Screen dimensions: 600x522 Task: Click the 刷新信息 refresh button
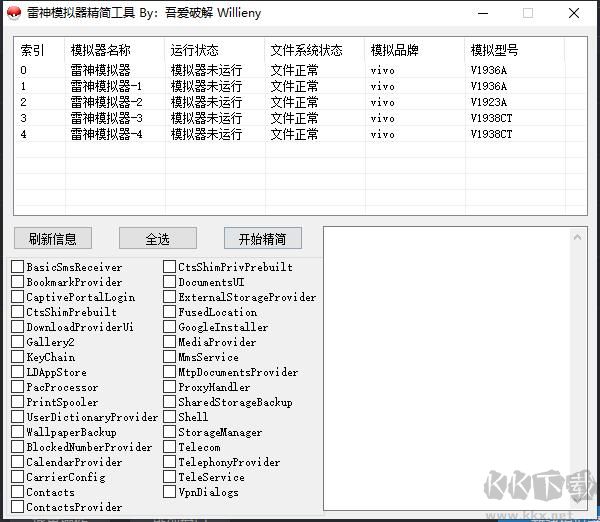coord(53,238)
